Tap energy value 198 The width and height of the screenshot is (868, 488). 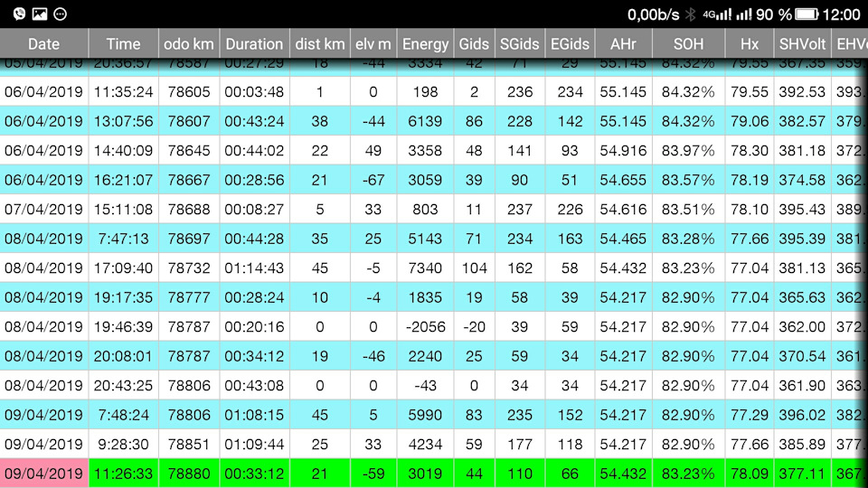click(x=425, y=92)
